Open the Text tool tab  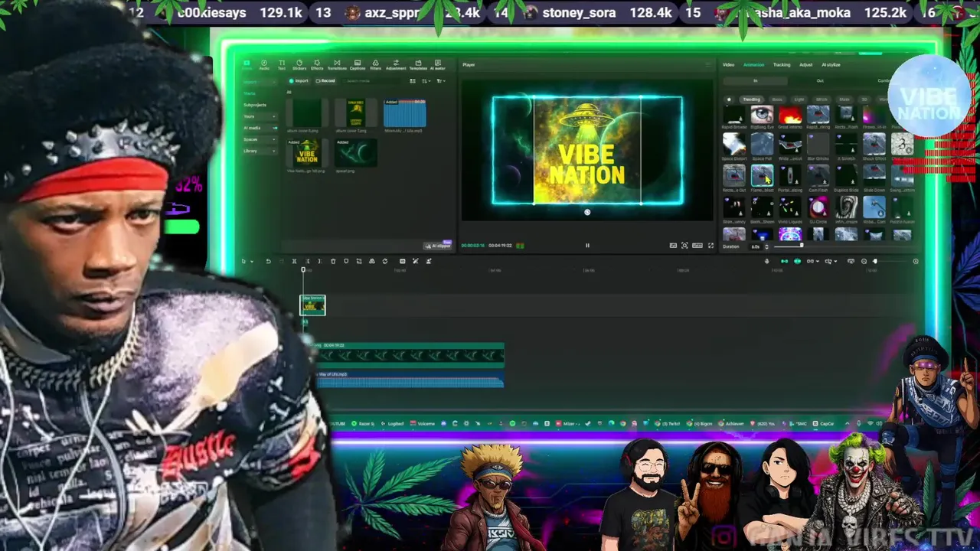tap(282, 64)
